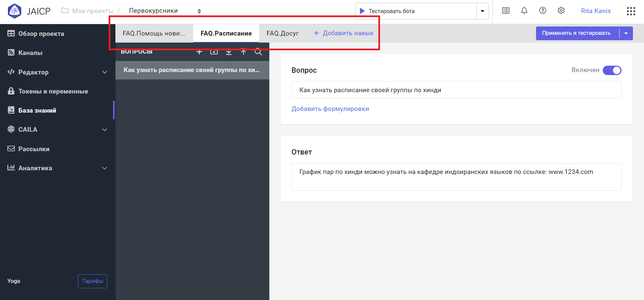Click the Добавить формулировки link
644x300 pixels.
(330, 109)
